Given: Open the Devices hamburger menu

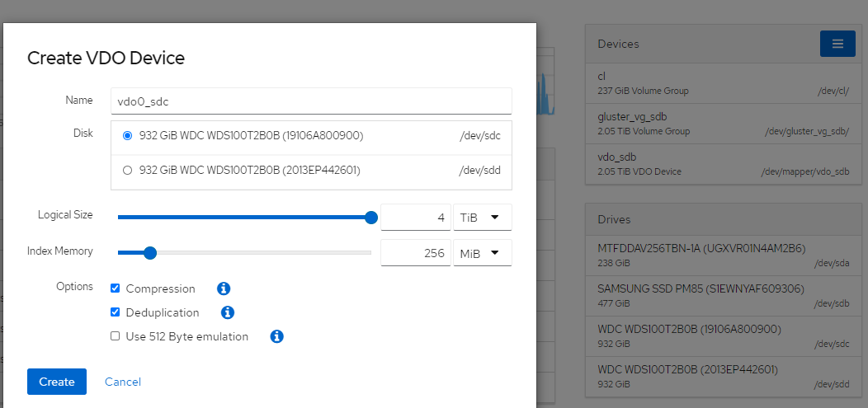Looking at the screenshot, I should pos(837,44).
